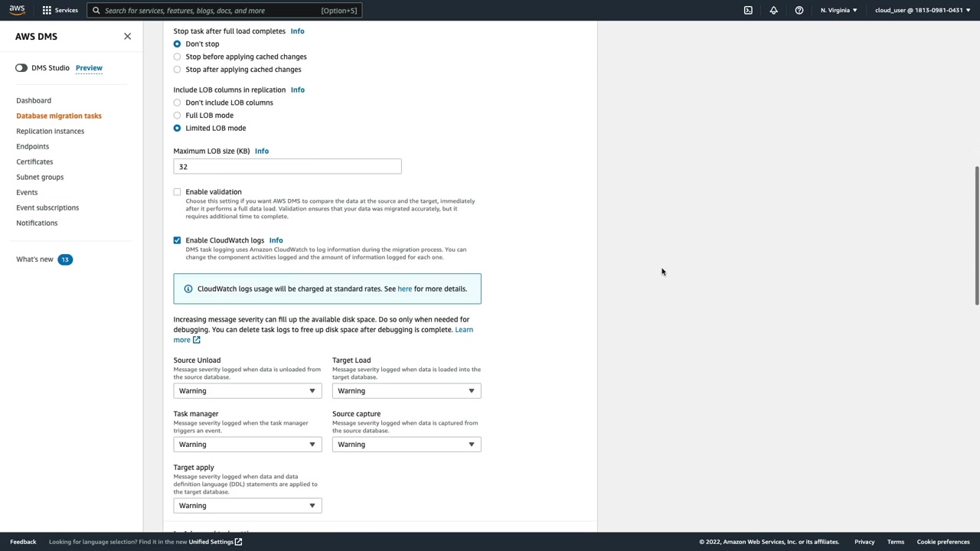Open Certificates page in sidebar
Screen dimensions: 980x551
point(34,161)
